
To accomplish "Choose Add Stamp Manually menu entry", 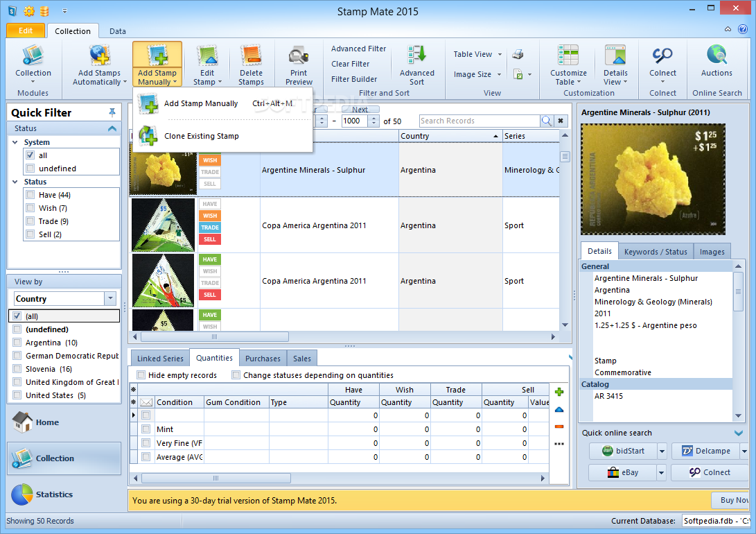I will 222,103.
